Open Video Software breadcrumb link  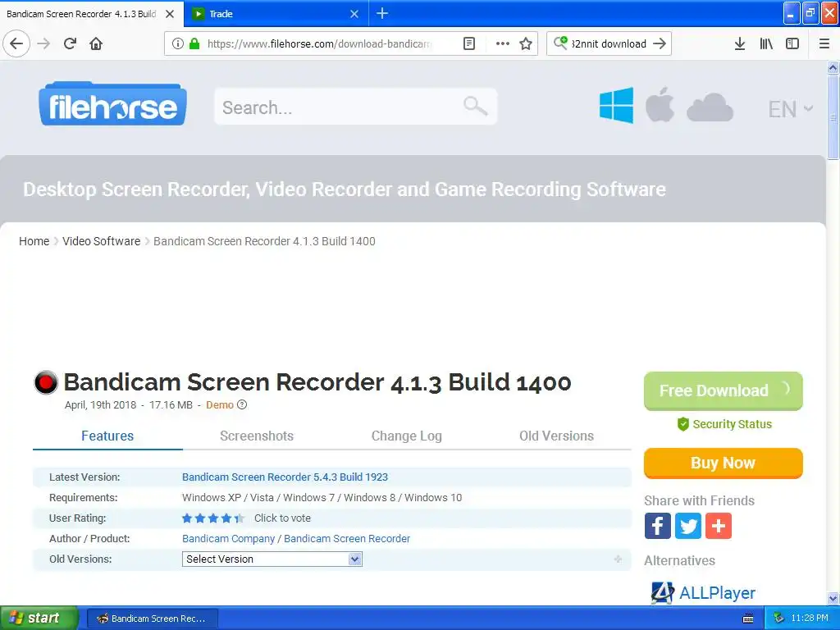pyautogui.click(x=101, y=241)
